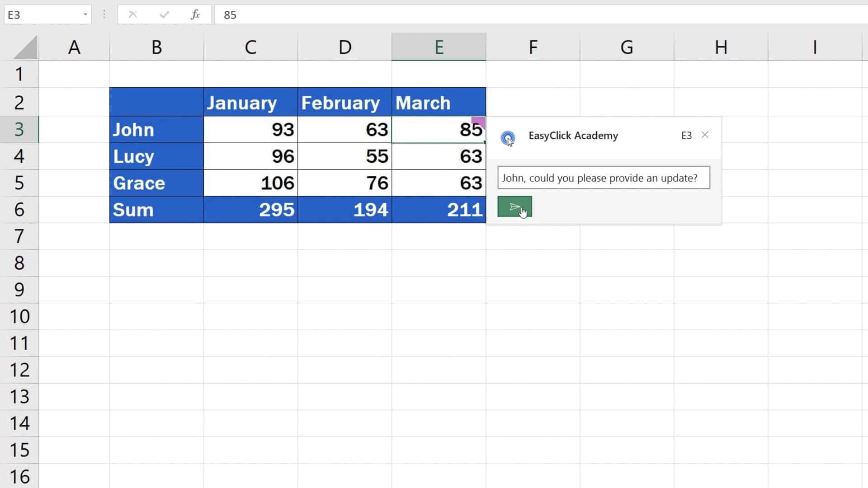Select the cell containing John's name
868x488 pixels.
coord(156,130)
